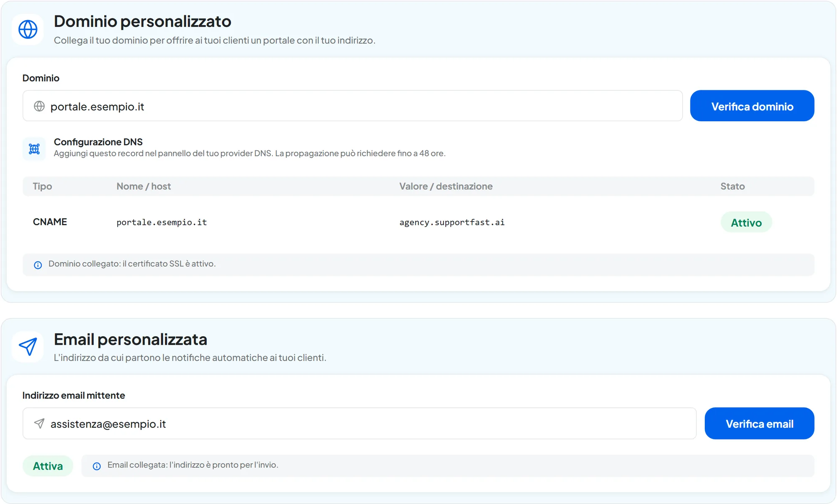Screen dimensions: 837x504
Task: Click the Collega il tuo dominio subtitle text
Action: coord(214,41)
